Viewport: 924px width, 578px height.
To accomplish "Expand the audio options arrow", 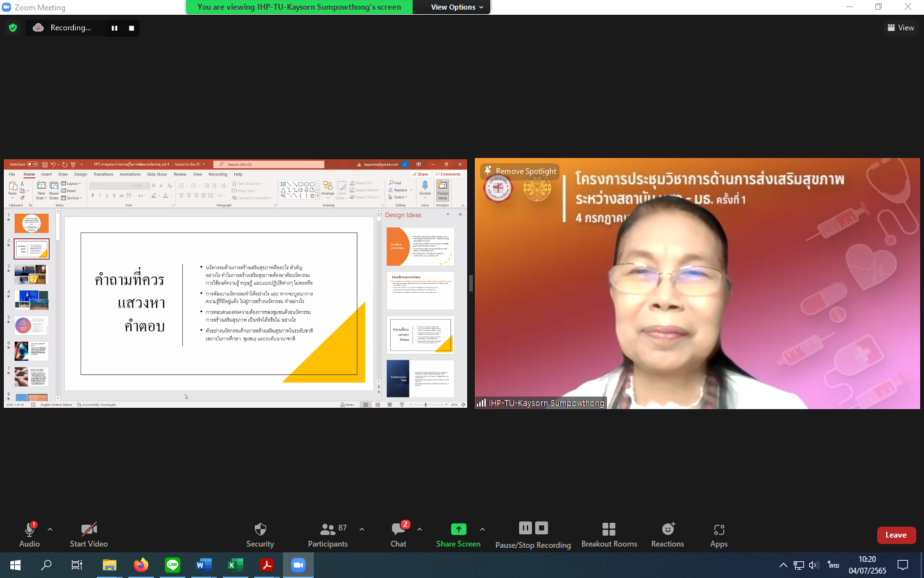I will pos(50,529).
